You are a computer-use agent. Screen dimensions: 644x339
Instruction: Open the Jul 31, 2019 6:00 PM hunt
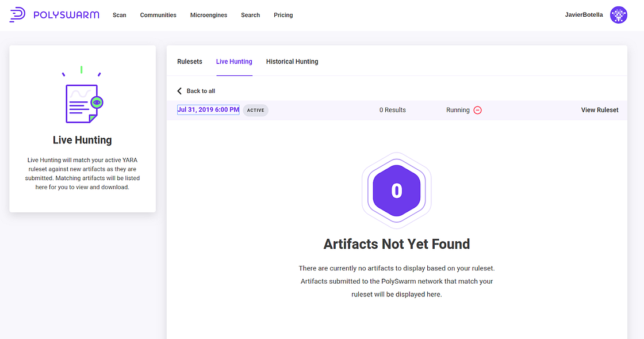point(208,110)
